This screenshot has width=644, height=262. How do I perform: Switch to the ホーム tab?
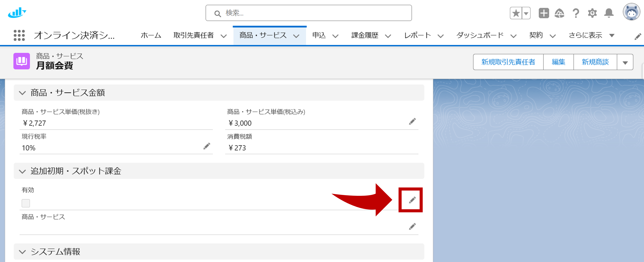tap(151, 35)
